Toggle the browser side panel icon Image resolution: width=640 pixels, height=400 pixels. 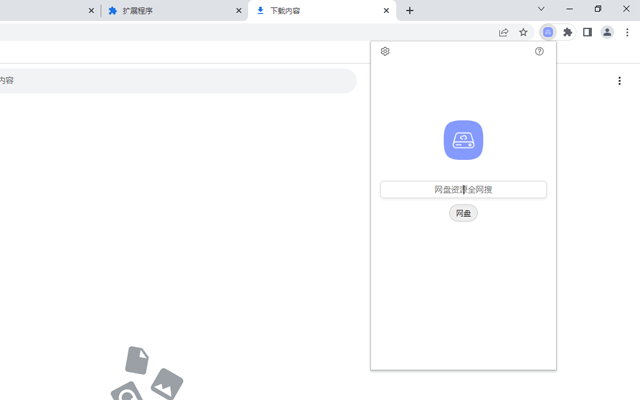pos(587,32)
